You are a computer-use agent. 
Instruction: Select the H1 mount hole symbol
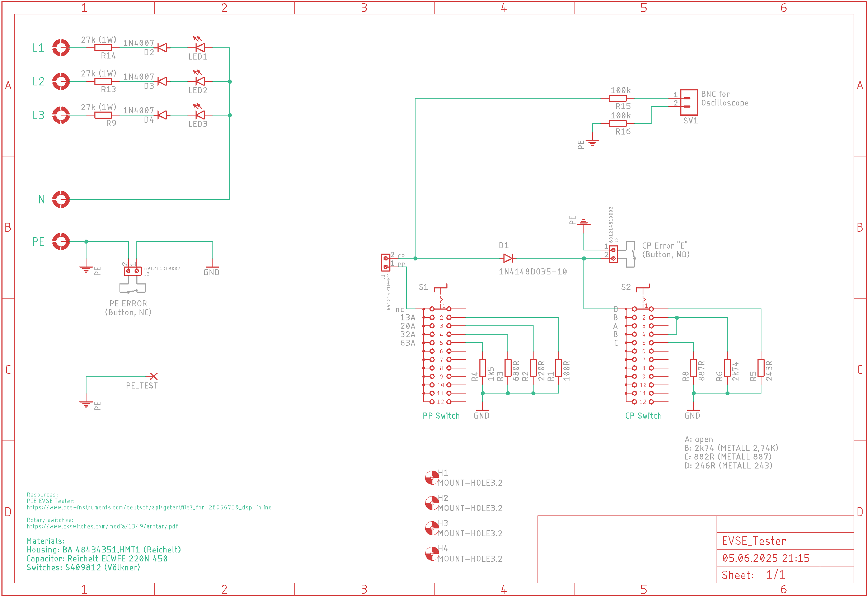pos(432,478)
